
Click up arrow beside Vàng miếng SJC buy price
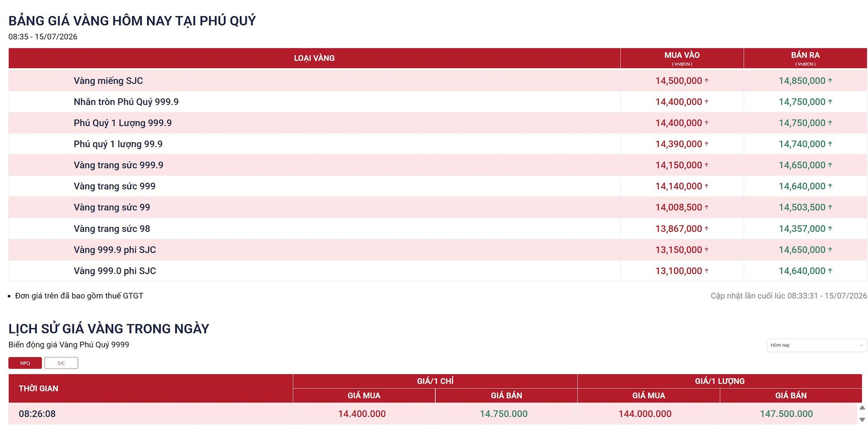(x=707, y=81)
